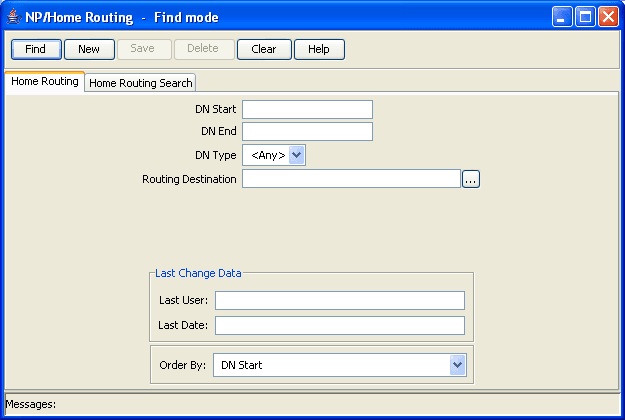Click the grayed-out Save button
The width and height of the screenshot is (625, 420).
144,49
